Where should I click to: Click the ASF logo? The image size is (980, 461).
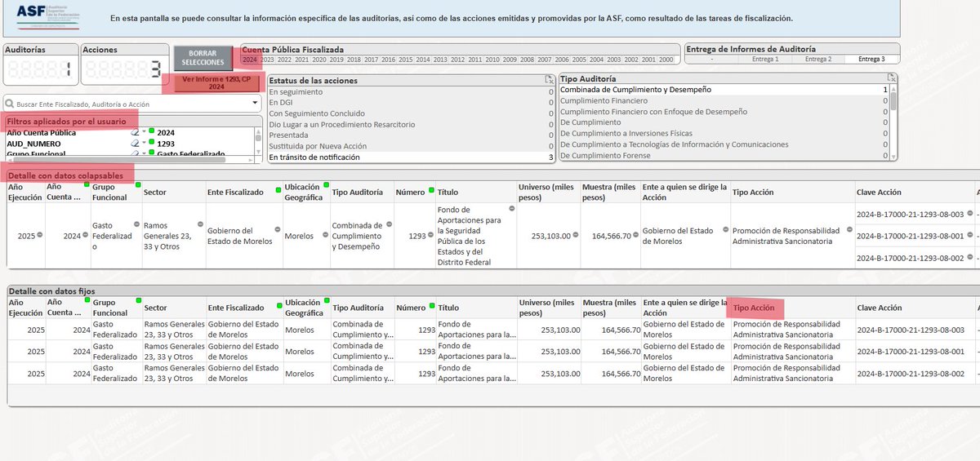(50, 18)
